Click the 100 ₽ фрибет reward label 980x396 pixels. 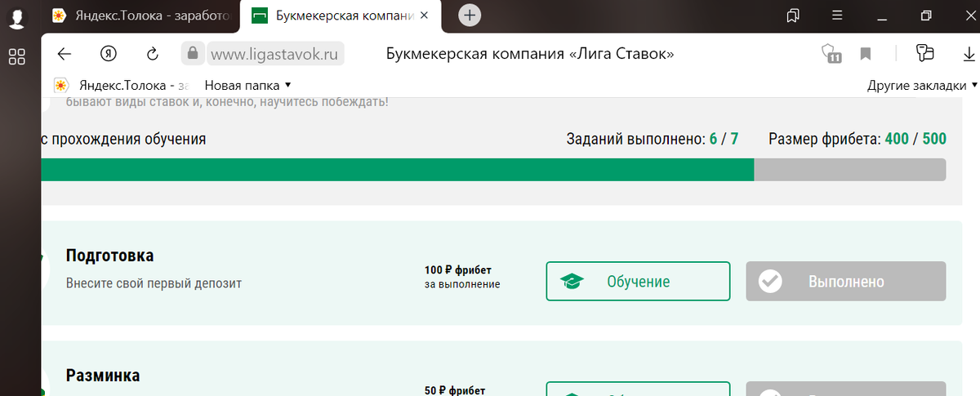(458, 269)
